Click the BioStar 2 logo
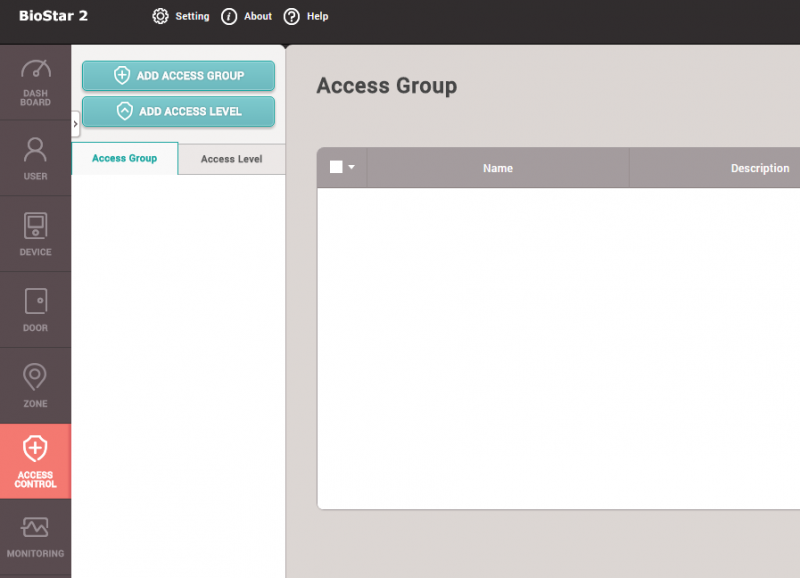 point(53,16)
